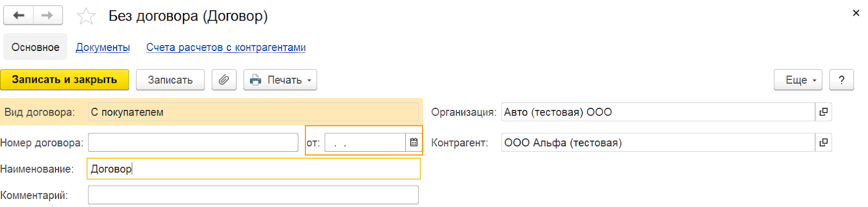Select the Основное tab
Screen dimensions: 868x207
tap(35, 47)
